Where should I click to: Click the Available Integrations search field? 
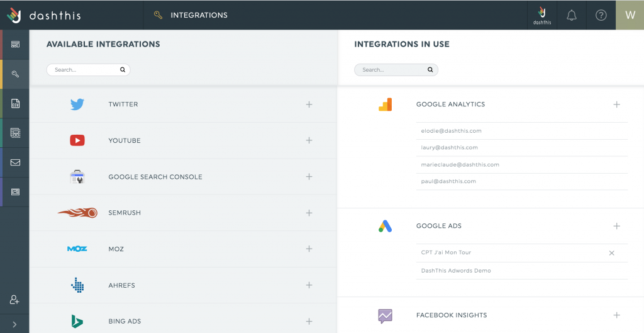(x=86, y=70)
